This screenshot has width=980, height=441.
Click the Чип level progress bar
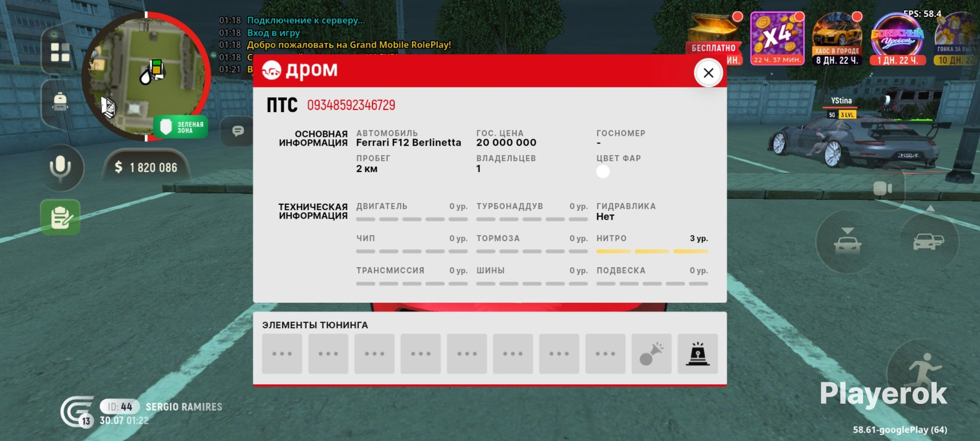point(412,252)
